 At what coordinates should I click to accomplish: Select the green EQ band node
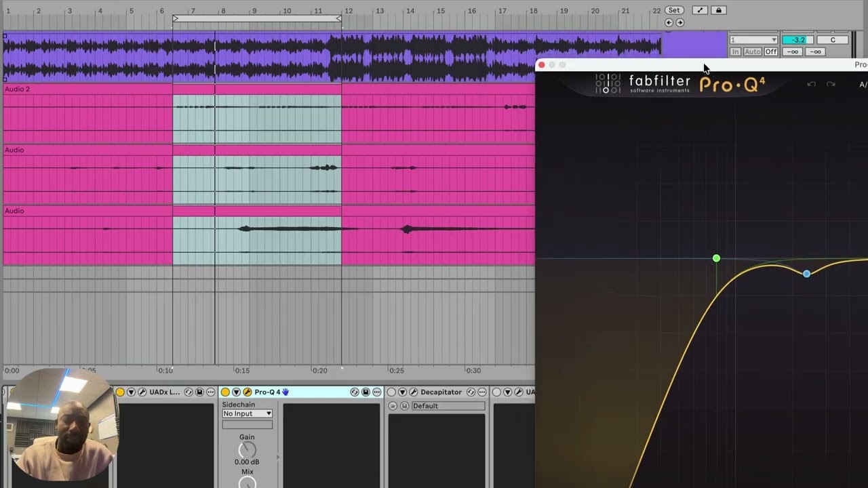[716, 258]
